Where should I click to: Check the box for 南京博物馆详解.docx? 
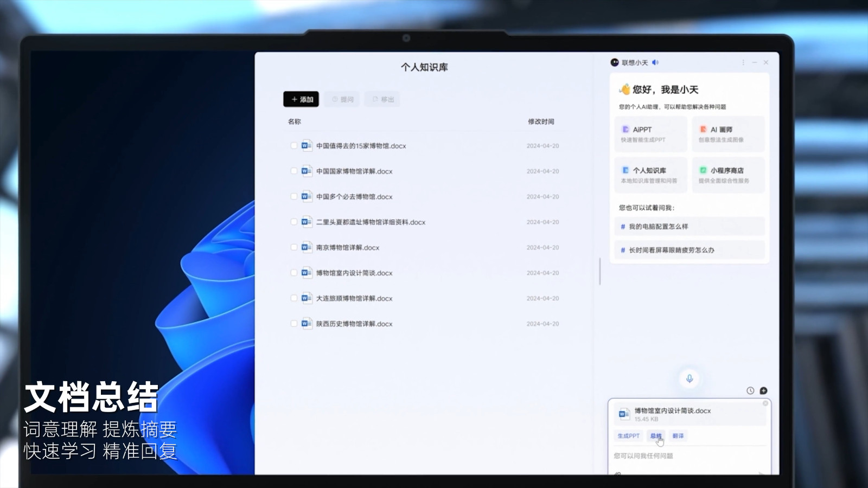293,247
